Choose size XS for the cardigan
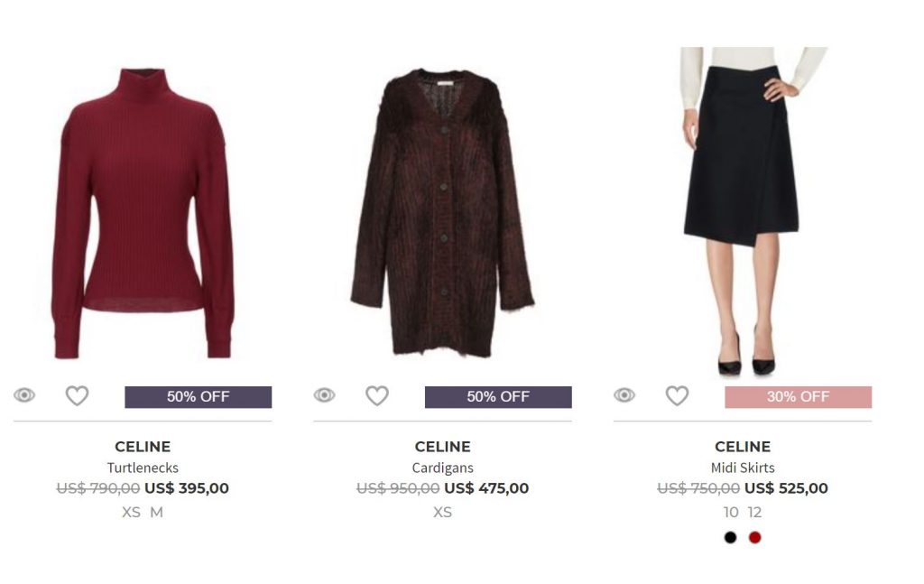Screen dimensions: 924x584 (442, 512)
